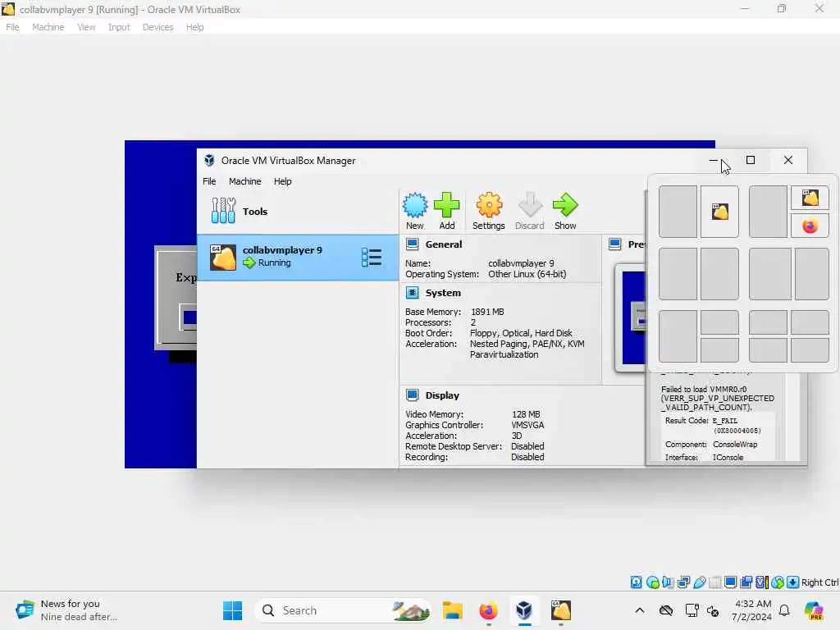Open the list menu icon beside collabvmplayer 9
This screenshot has width=840, height=630.
tap(372, 257)
